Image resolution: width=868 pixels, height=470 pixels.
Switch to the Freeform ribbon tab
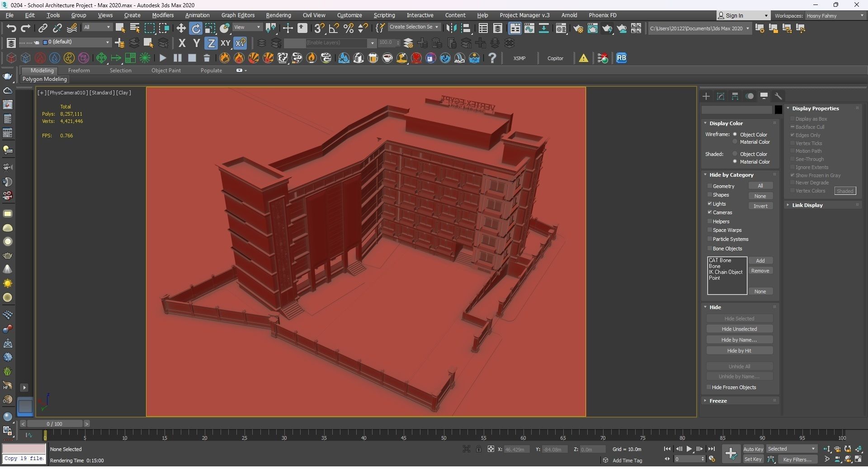tap(79, 70)
